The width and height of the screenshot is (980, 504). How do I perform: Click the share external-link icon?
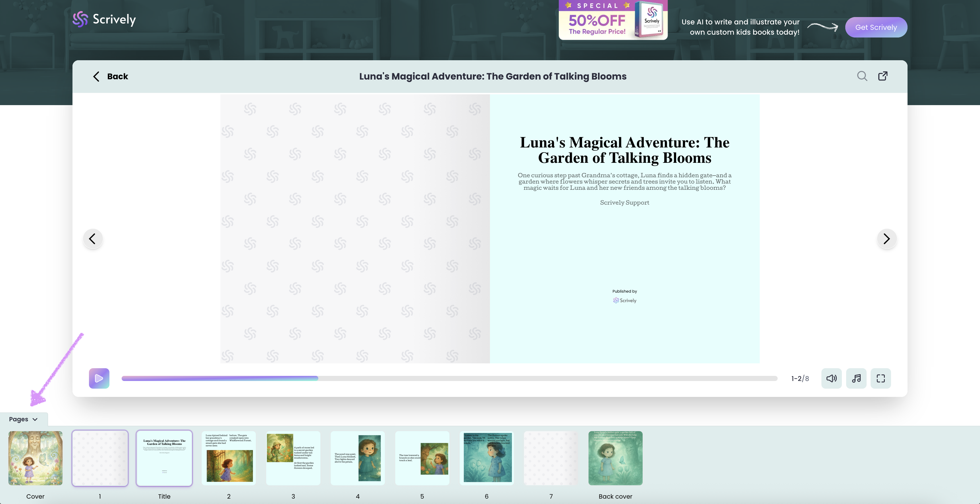tap(883, 76)
